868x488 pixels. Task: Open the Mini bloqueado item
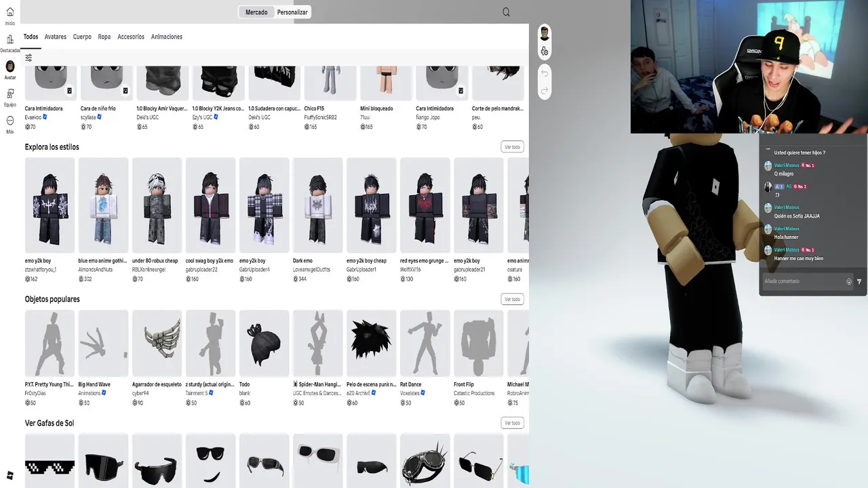click(x=386, y=83)
